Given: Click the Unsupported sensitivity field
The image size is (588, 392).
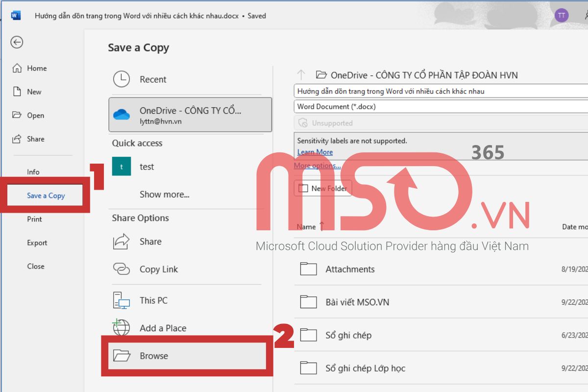Looking at the screenshot, I should click(x=441, y=123).
